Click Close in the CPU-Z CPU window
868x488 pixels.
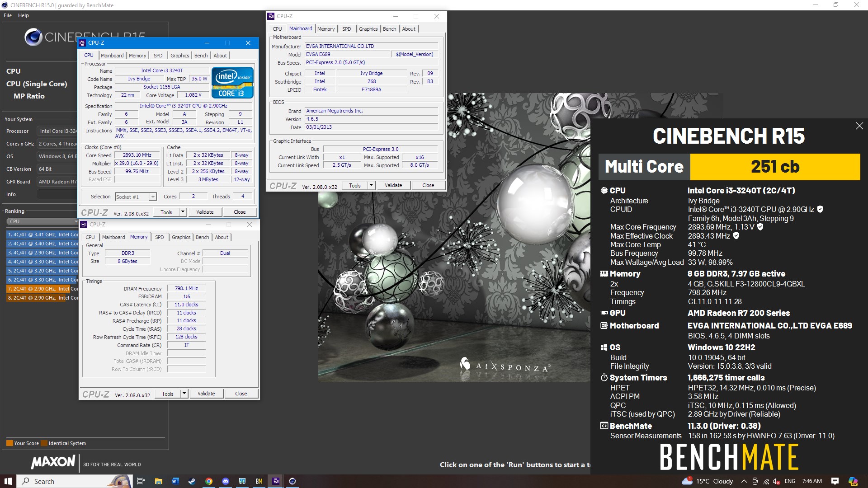pyautogui.click(x=240, y=212)
